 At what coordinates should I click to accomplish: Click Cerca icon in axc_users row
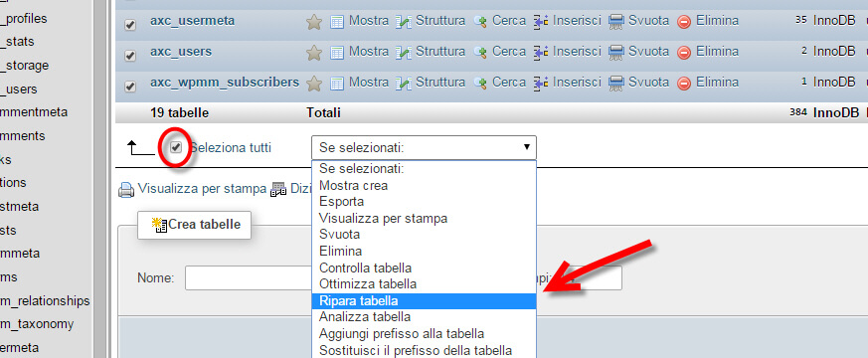pos(480,53)
